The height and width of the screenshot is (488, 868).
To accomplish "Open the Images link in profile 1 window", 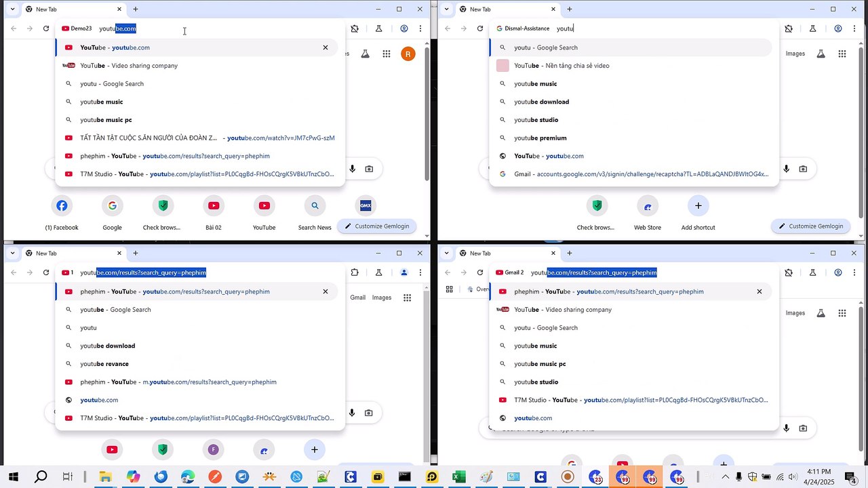I will [x=382, y=298].
